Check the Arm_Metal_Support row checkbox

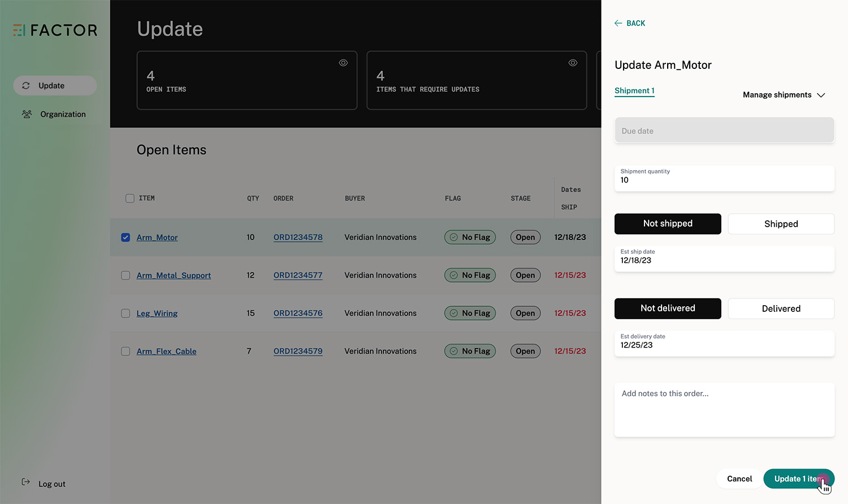click(x=126, y=275)
